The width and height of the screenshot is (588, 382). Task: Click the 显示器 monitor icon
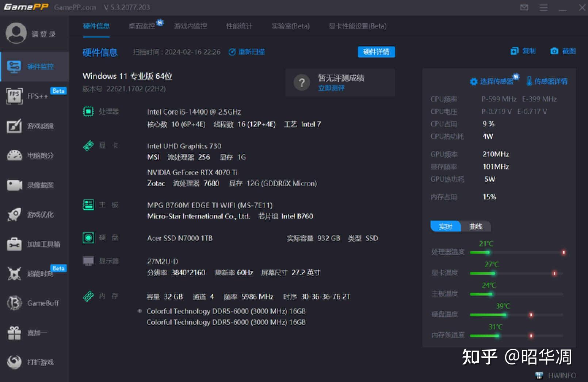coord(88,261)
